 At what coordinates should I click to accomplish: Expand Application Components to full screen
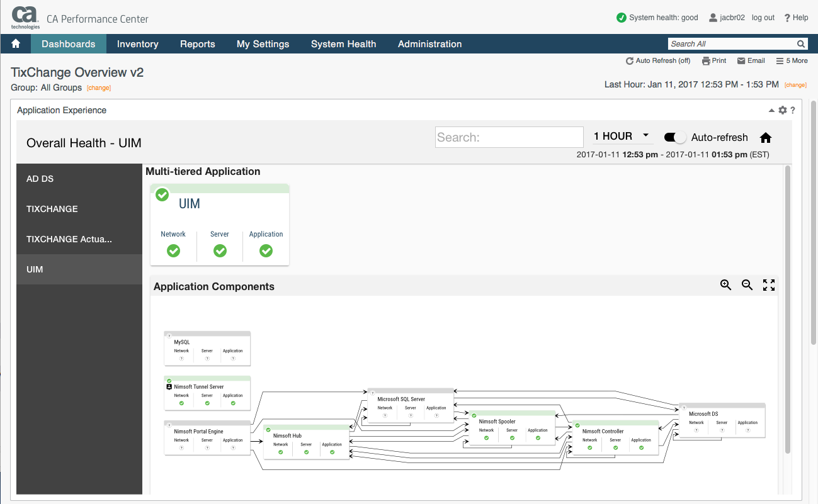[769, 285]
